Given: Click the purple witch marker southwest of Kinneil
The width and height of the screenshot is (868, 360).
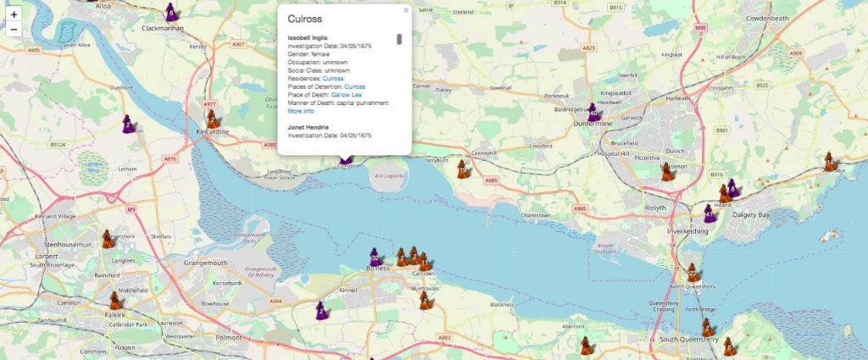Looking at the screenshot, I should tap(321, 311).
